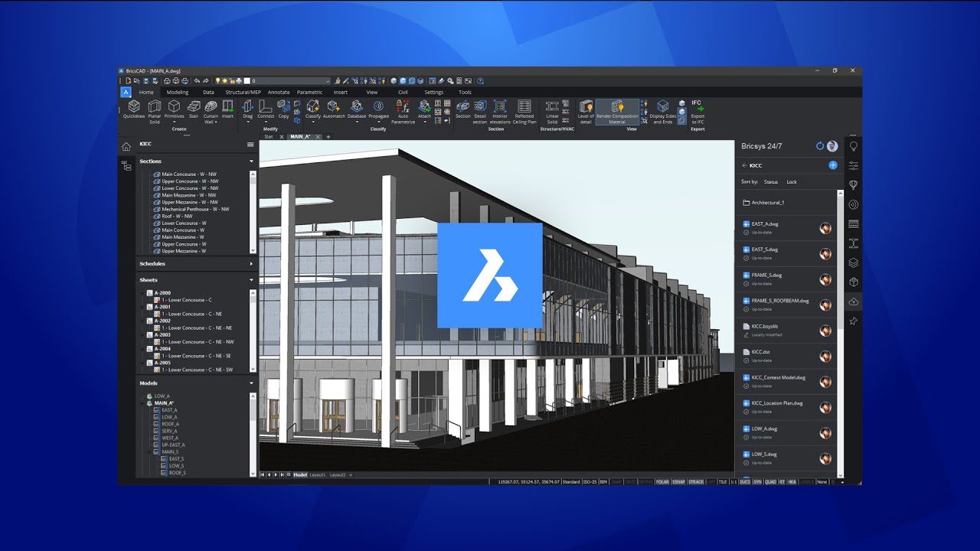980x551 pixels.
Task: Toggle STRACK in the status bar
Action: [696, 482]
